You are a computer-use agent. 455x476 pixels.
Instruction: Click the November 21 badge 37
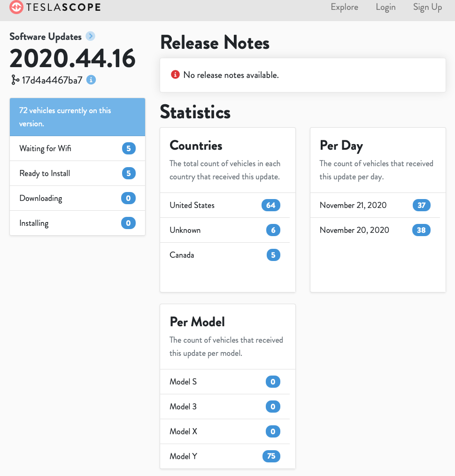[422, 205]
